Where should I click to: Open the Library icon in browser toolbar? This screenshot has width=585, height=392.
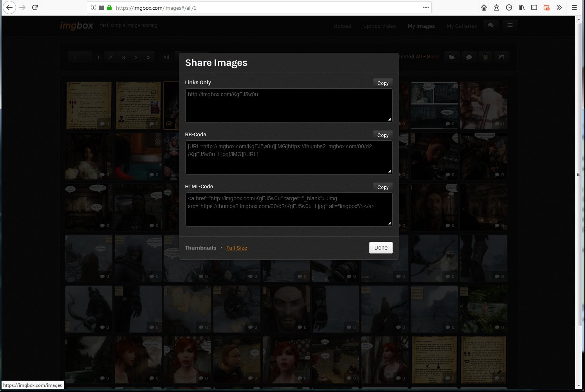(x=522, y=7)
